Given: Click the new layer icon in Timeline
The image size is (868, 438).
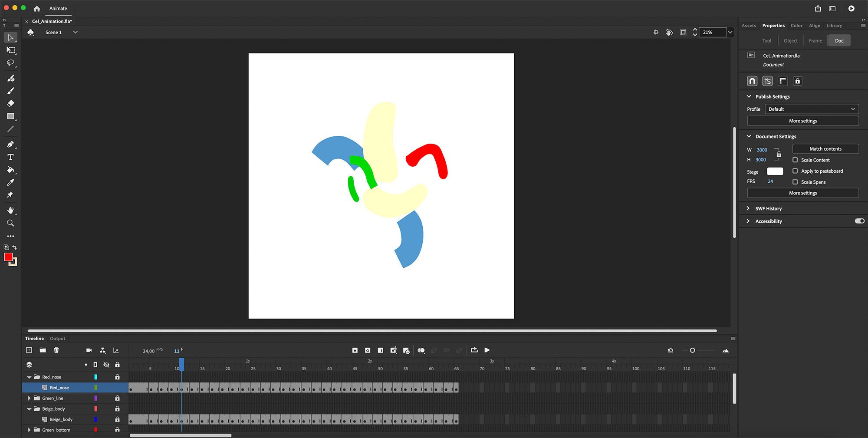Looking at the screenshot, I should point(29,350).
